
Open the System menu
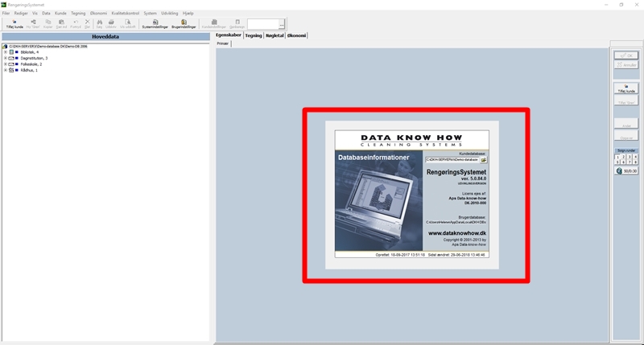coord(150,13)
